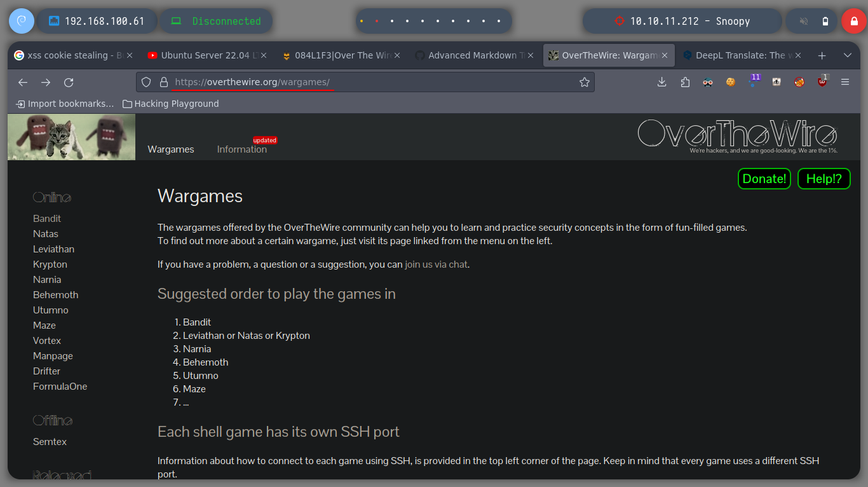Click the extension with purple 11 badge
Screen dimensions: 868x487
click(754, 81)
